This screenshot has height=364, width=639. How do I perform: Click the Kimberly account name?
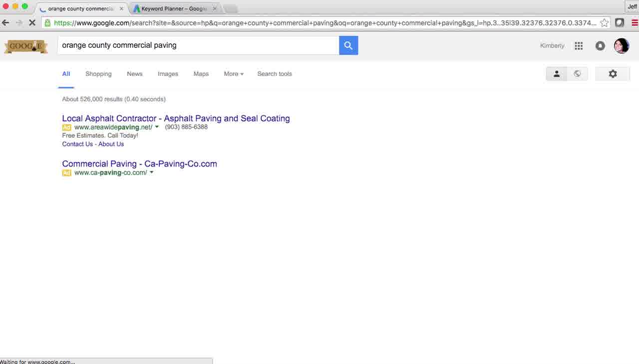[x=552, y=46]
